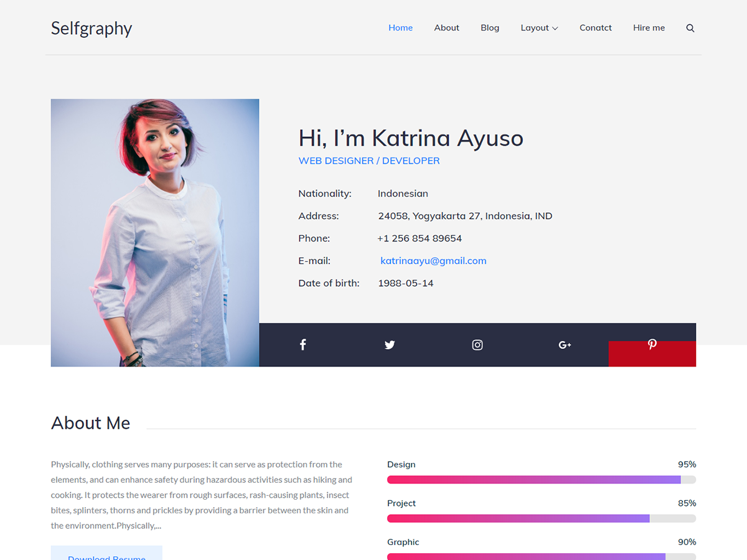Screen dimensions: 747x560
Task: Click the Google+ social icon
Action: point(565,344)
